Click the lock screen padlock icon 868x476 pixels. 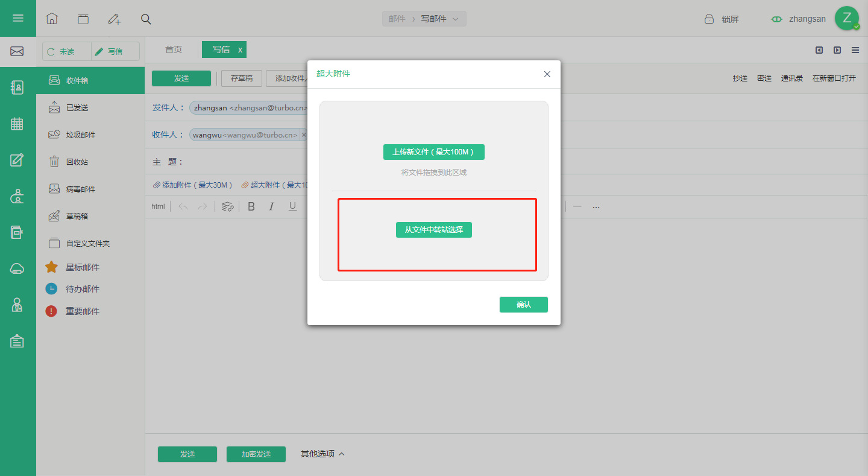[x=709, y=19]
